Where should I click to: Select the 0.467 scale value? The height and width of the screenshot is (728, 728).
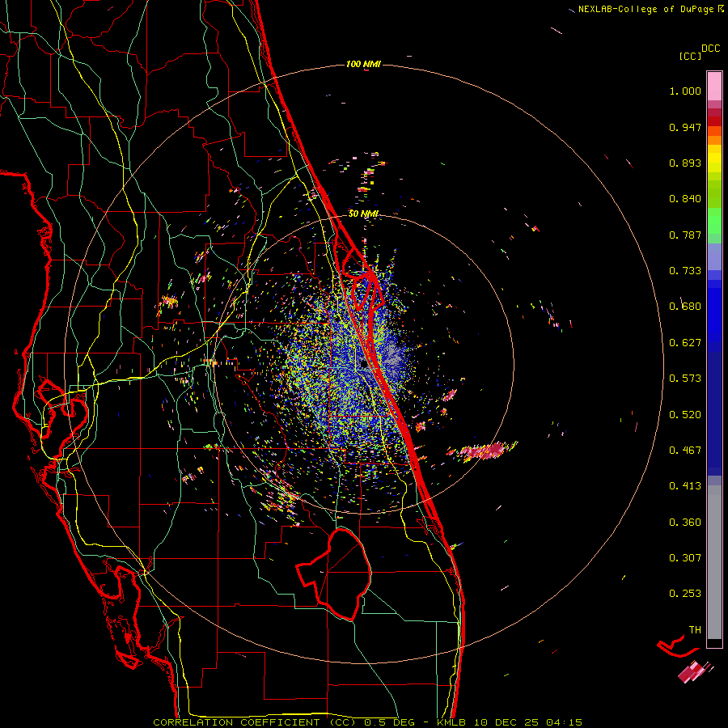(685, 451)
